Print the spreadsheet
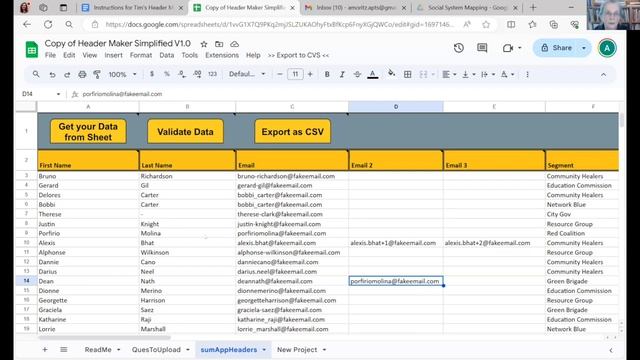Viewport: 640px width, 360px height. [x=82, y=74]
